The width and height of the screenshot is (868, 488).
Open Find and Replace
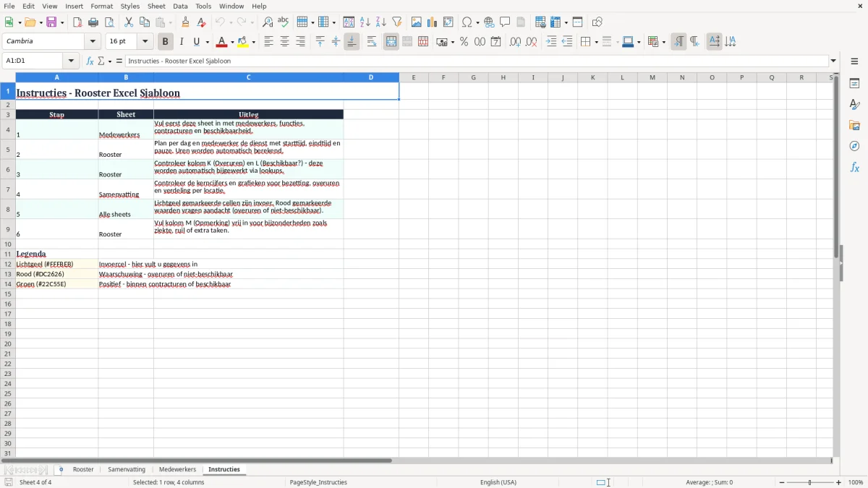[x=268, y=22]
